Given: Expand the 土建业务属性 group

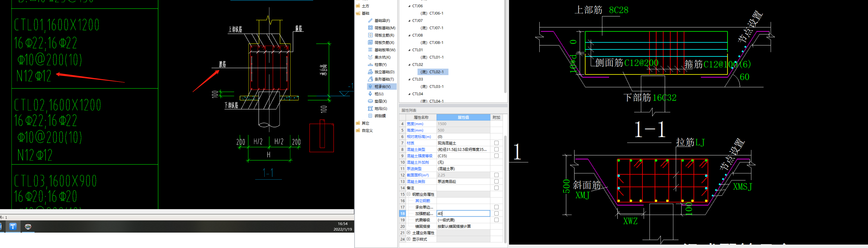Looking at the screenshot, I should click(x=408, y=233).
